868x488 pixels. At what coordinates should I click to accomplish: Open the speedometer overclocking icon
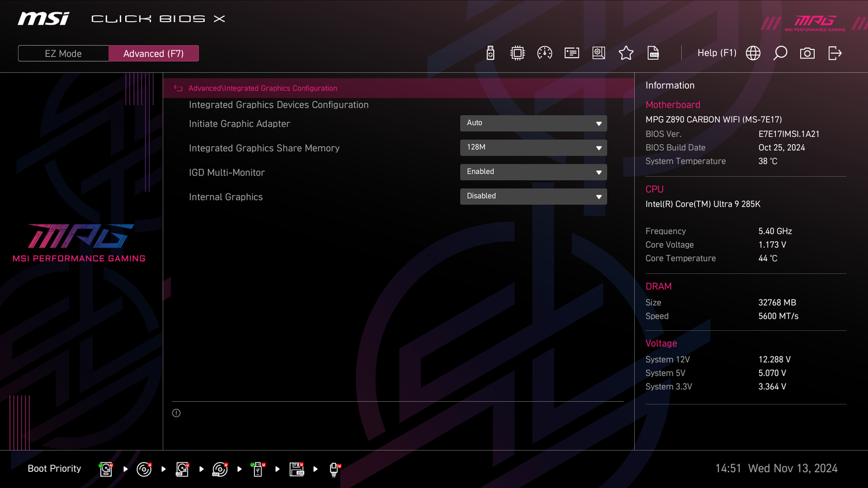click(545, 53)
